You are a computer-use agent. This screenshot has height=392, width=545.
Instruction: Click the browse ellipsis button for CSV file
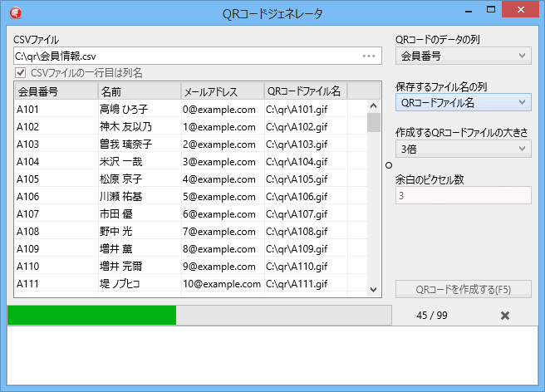pyautogui.click(x=369, y=56)
